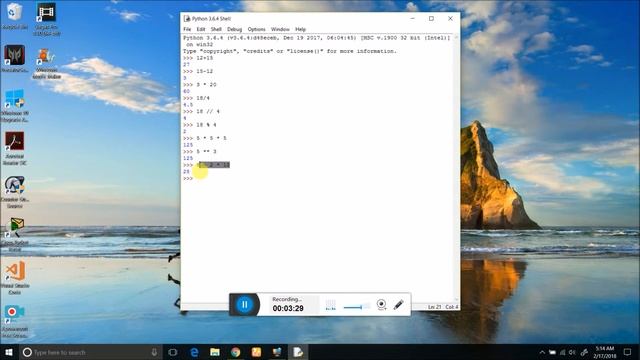This screenshot has height=360, width=640.
Task: Open the Windows 10 Upgrade Assistant shortcut
Action: click(15, 106)
